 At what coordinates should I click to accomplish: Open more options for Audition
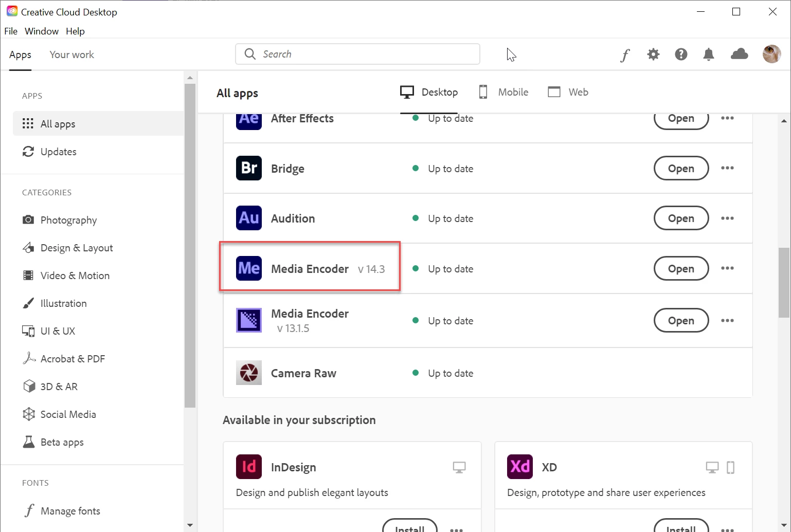[x=727, y=218]
